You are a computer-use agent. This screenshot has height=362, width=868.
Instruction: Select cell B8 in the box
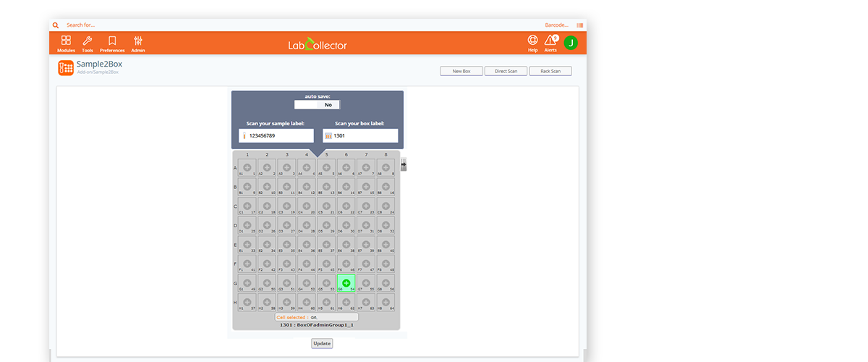[386, 188]
